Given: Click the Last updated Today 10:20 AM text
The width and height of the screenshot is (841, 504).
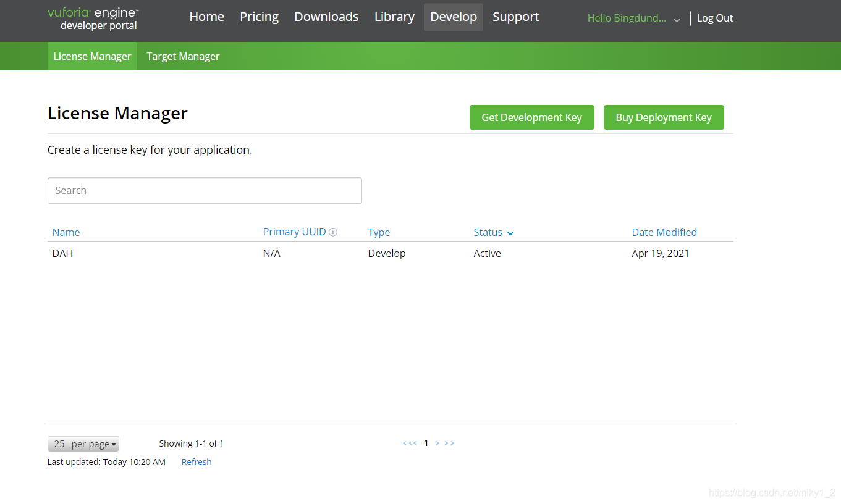Looking at the screenshot, I should 106,462.
